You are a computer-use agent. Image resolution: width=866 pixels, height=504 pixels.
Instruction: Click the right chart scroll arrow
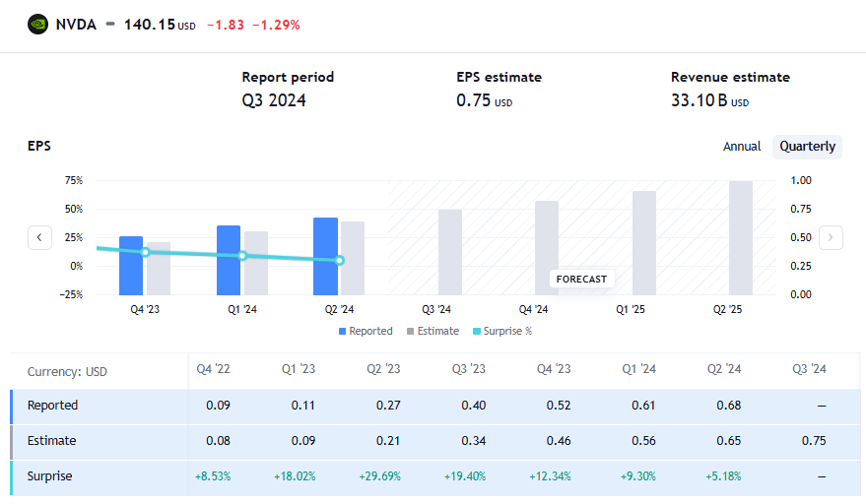point(831,237)
